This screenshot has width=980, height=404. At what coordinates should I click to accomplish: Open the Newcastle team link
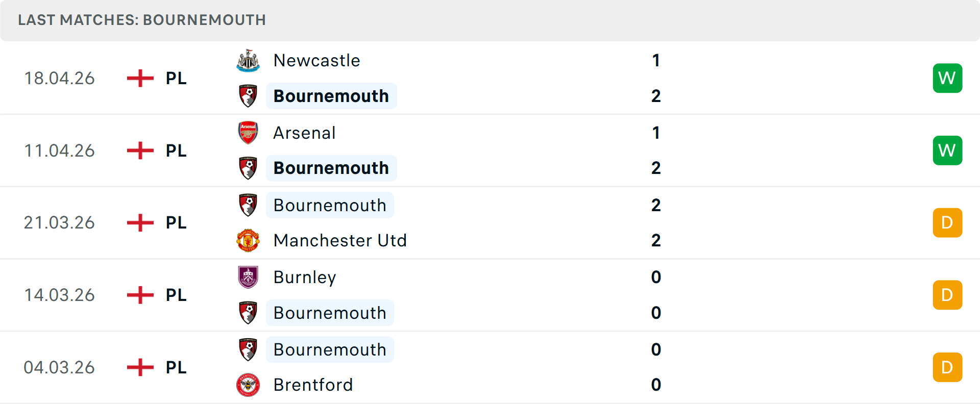316,61
